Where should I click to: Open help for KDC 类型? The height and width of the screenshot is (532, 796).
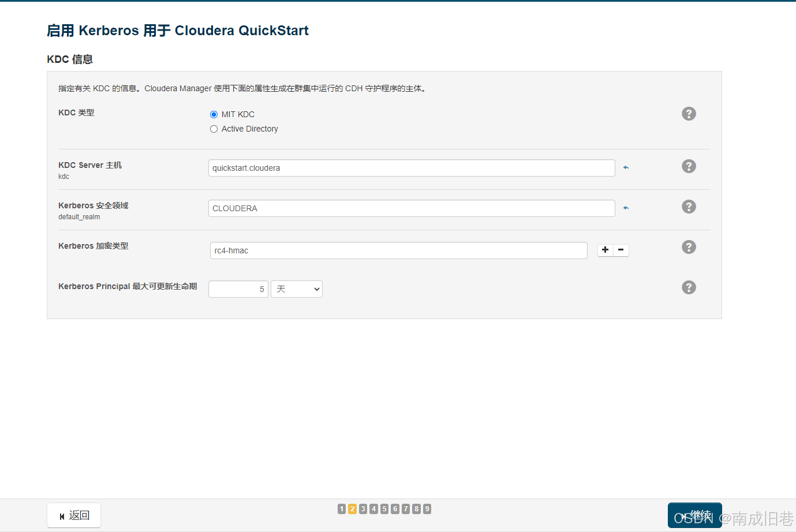[x=689, y=114]
